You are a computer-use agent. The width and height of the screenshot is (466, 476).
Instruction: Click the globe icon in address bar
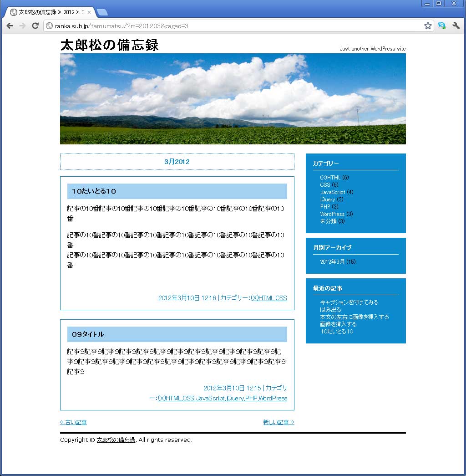click(49, 26)
